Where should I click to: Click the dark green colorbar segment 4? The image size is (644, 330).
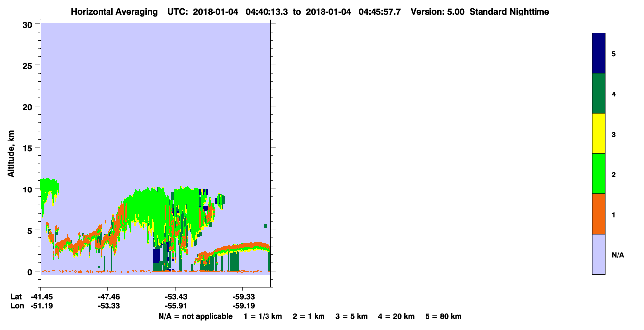pyautogui.click(x=598, y=94)
